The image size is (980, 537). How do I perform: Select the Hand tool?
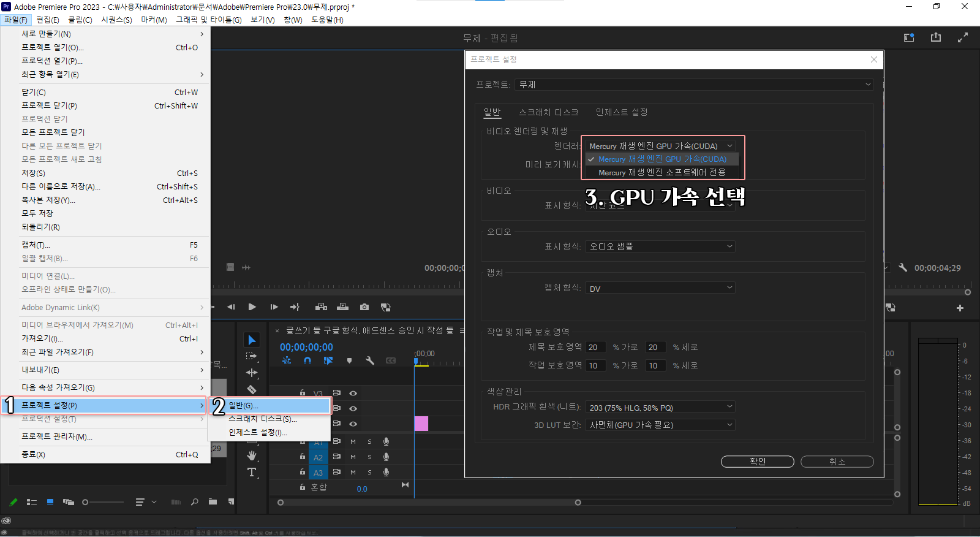[252, 455]
